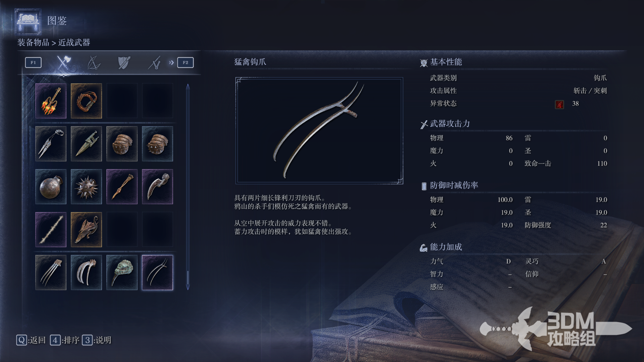The height and width of the screenshot is (362, 644).
Task: Click the 4 排序 sort prompt
Action: [65, 340]
